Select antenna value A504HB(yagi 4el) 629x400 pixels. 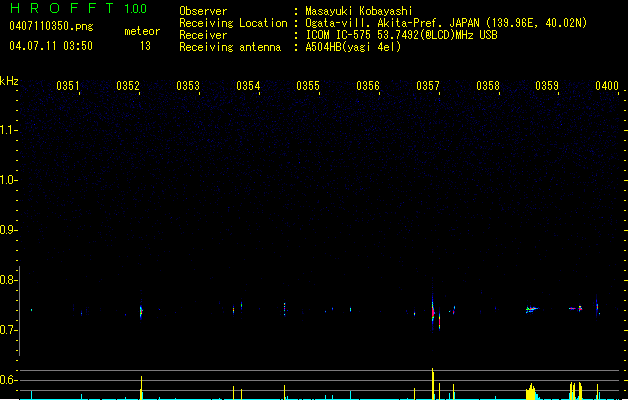click(x=353, y=47)
